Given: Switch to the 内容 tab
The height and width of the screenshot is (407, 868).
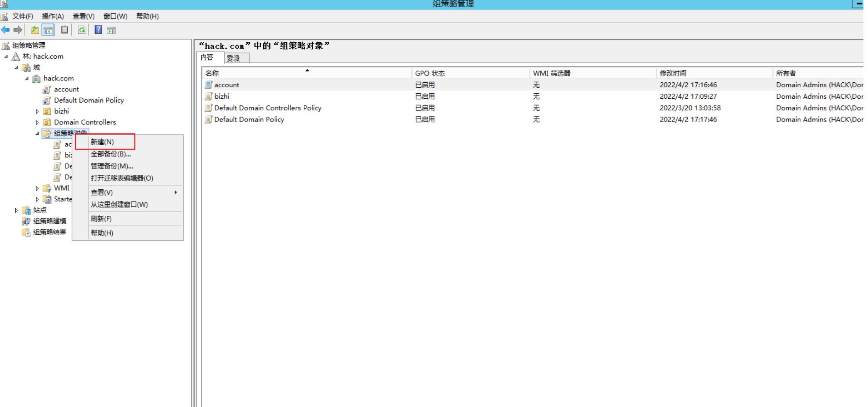Looking at the screenshot, I should click(x=210, y=57).
